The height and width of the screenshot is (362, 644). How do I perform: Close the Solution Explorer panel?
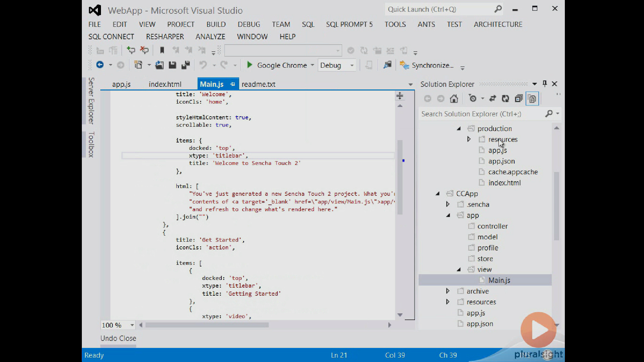pyautogui.click(x=554, y=84)
